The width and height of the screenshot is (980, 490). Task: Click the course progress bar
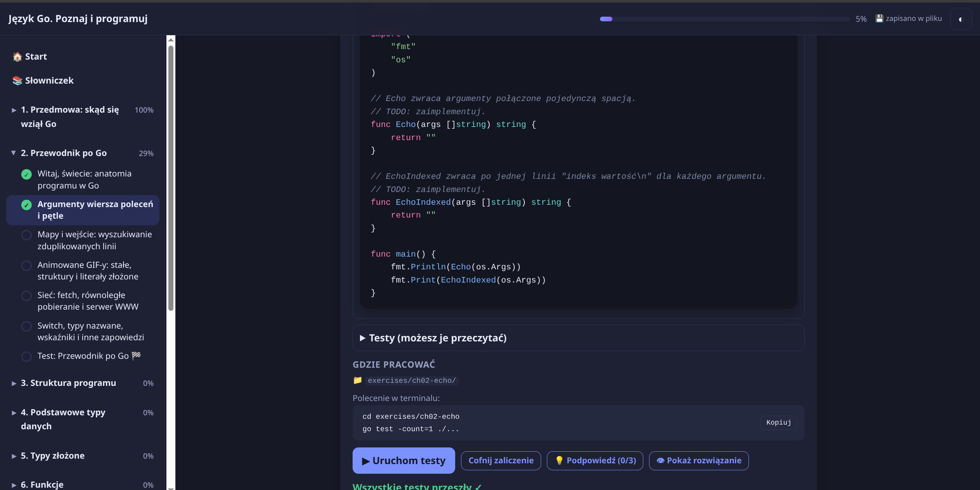pos(725,19)
